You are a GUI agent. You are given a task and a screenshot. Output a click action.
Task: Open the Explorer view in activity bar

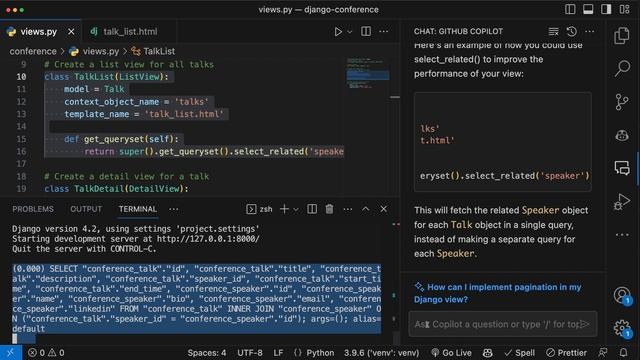tap(622, 36)
